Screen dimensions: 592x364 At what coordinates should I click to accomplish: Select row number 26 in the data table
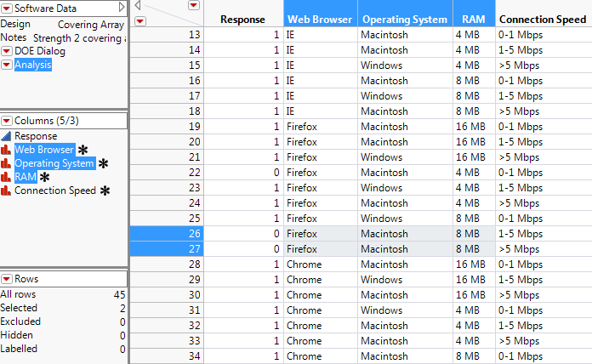[x=195, y=235]
